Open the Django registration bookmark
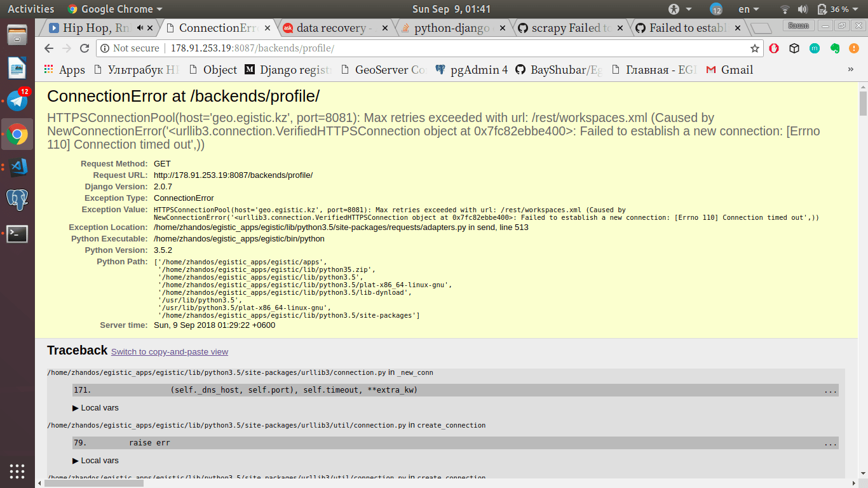This screenshot has width=868, height=488. tap(289, 70)
